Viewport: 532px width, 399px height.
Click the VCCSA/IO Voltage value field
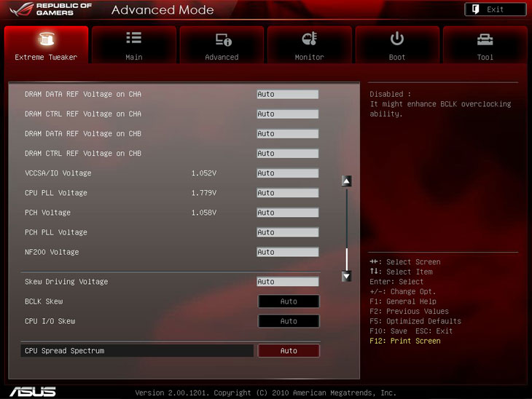coord(287,173)
